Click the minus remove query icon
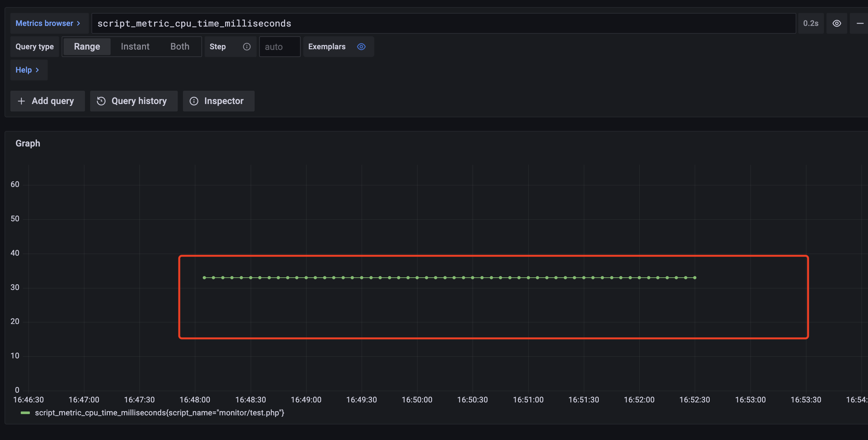Screen dimensions: 868x440 click(x=860, y=23)
